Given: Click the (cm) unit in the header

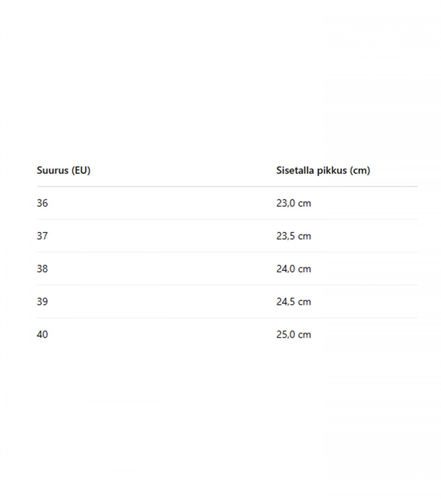Looking at the screenshot, I should click(x=360, y=170).
